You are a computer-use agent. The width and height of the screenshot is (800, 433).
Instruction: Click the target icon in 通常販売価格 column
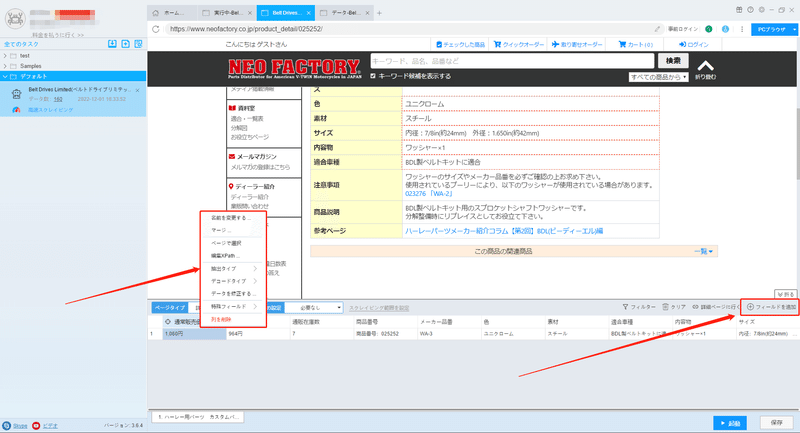tap(168, 322)
